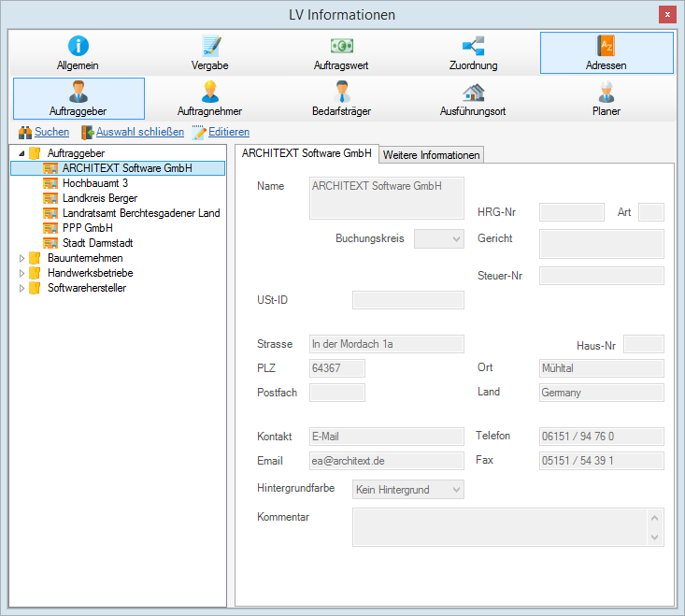Click icon beside Hochbauamt 3

[x=50, y=183]
